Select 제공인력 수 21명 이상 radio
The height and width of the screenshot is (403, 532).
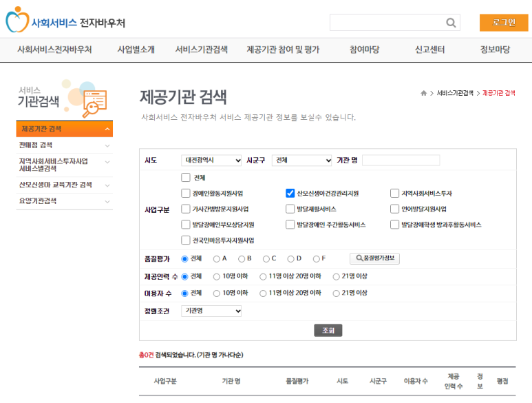click(x=336, y=277)
